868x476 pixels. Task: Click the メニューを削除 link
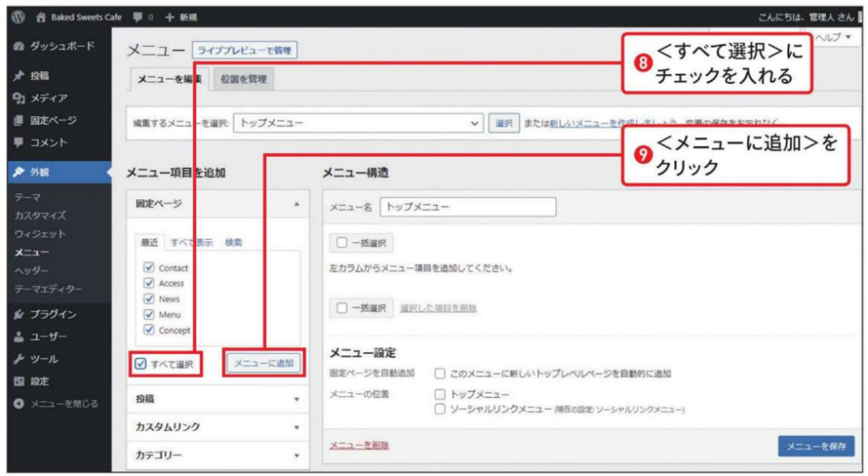click(359, 445)
